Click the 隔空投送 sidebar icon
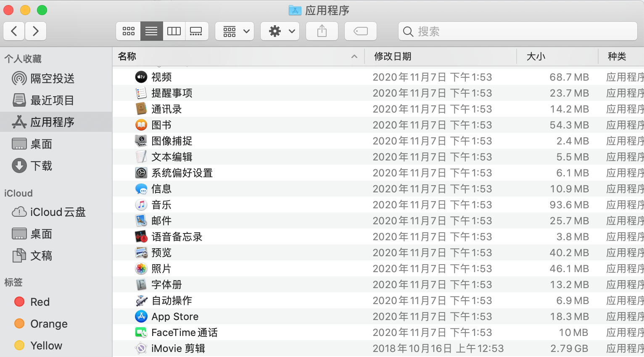644x357 pixels. (x=18, y=79)
